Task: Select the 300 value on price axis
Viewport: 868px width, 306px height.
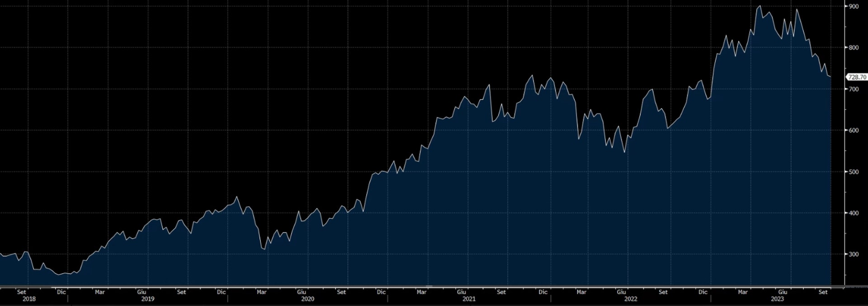Action: [854, 254]
